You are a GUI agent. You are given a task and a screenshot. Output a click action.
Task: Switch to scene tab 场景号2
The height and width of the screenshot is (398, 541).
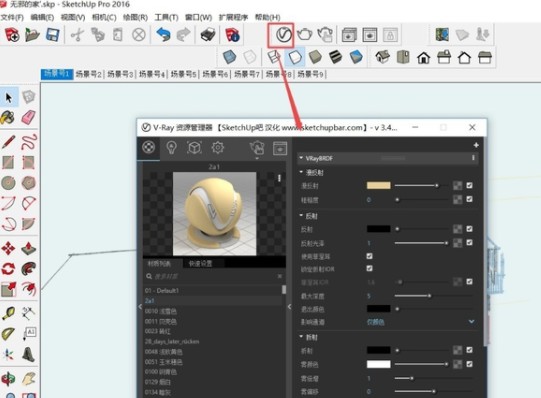click(88, 74)
